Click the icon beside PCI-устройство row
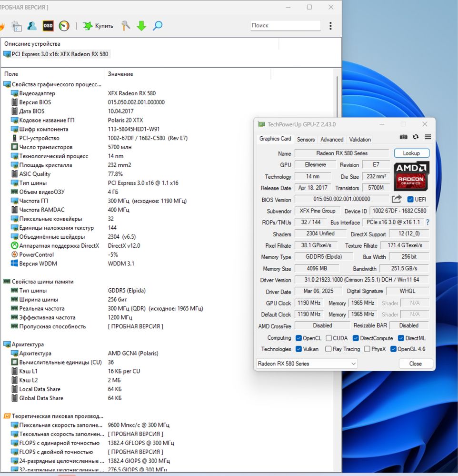 pyautogui.click(x=14, y=138)
